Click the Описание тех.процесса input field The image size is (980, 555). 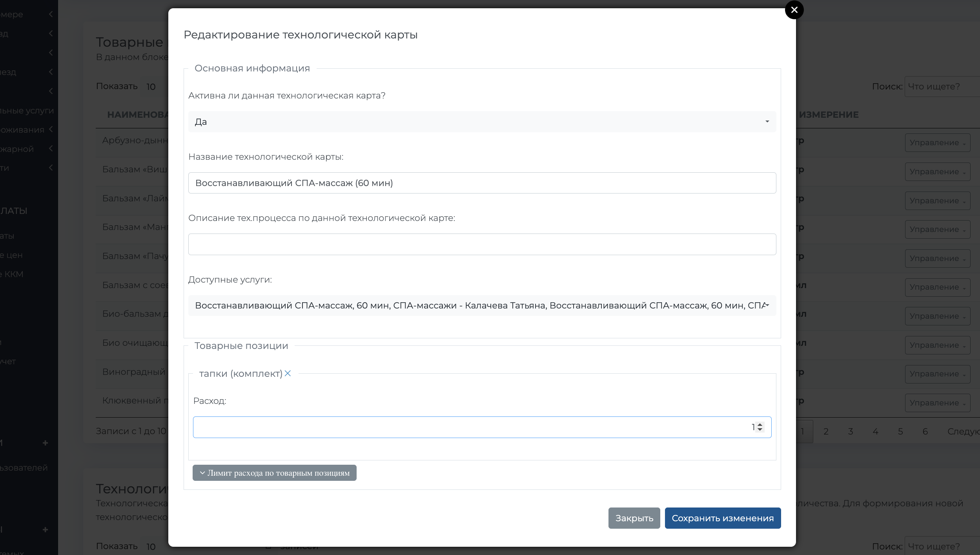(482, 244)
